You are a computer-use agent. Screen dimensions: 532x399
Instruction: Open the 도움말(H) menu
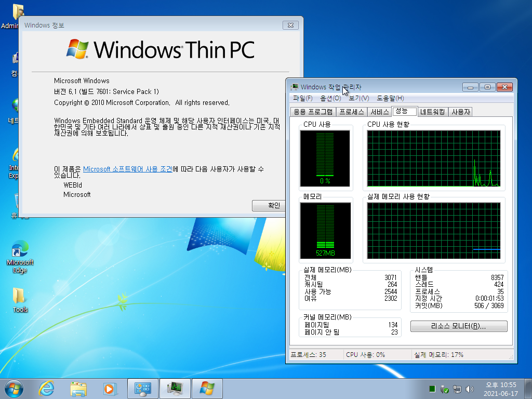[390, 98]
